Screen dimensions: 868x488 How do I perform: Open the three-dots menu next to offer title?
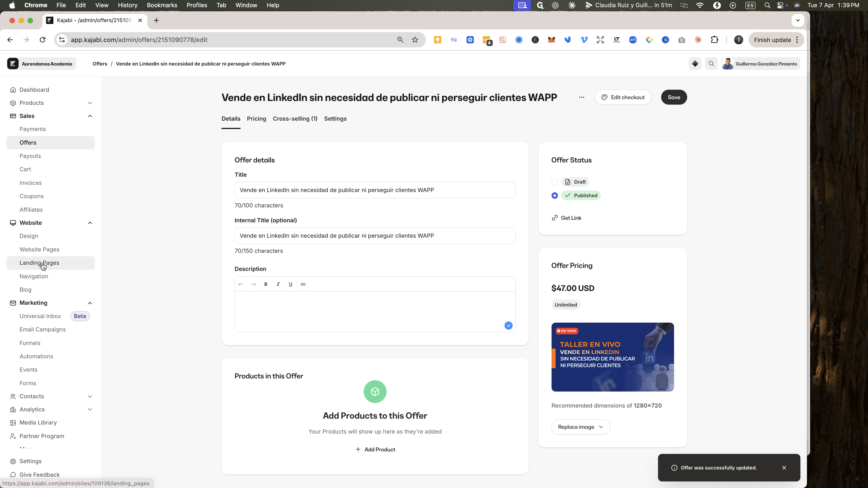pos(582,97)
